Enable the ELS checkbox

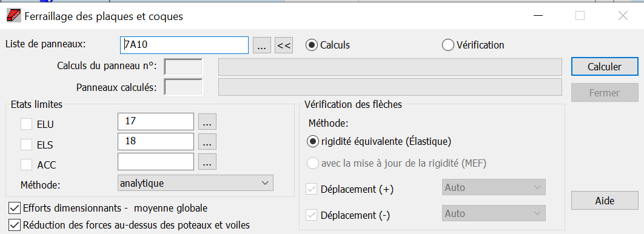(26, 144)
